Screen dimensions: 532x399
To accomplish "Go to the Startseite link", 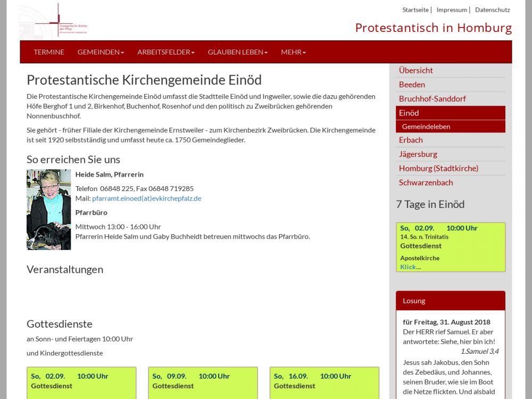I will (x=415, y=10).
